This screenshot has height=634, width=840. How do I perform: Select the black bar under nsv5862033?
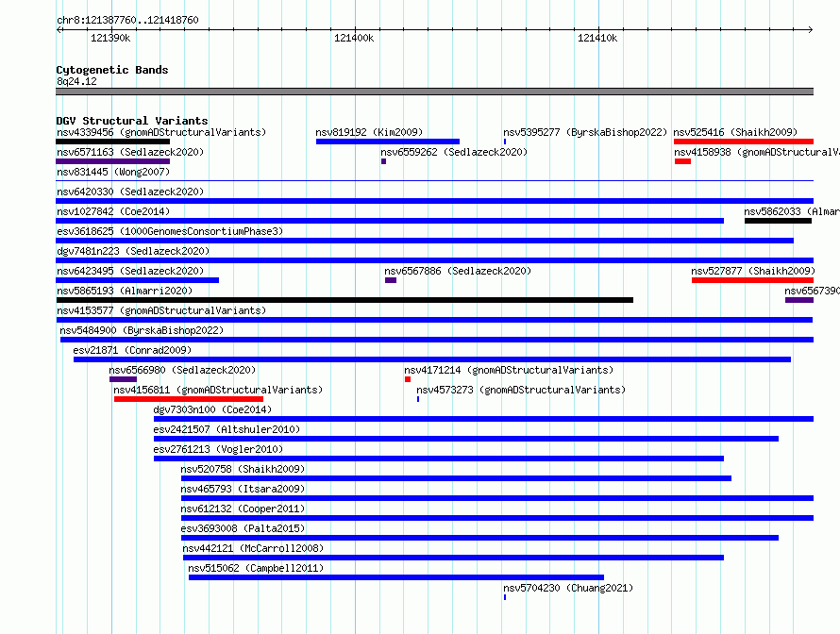[x=778, y=221]
